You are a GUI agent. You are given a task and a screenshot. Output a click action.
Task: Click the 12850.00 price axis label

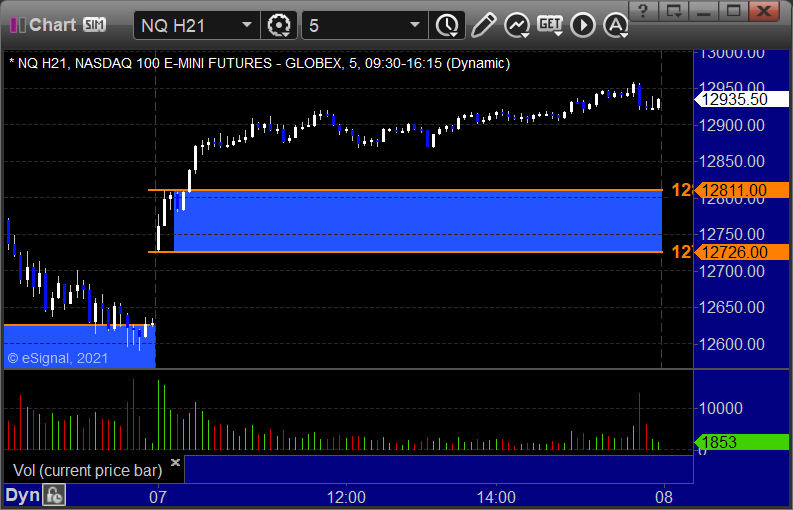[732, 161]
